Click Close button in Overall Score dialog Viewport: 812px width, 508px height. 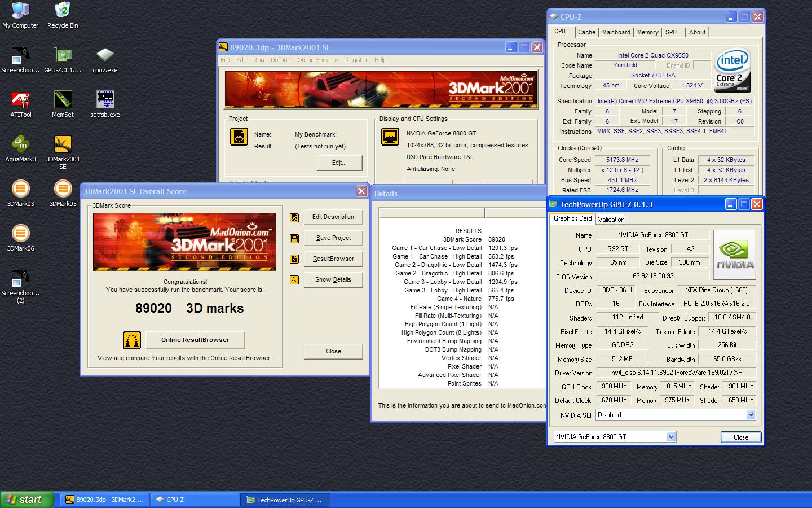(333, 351)
